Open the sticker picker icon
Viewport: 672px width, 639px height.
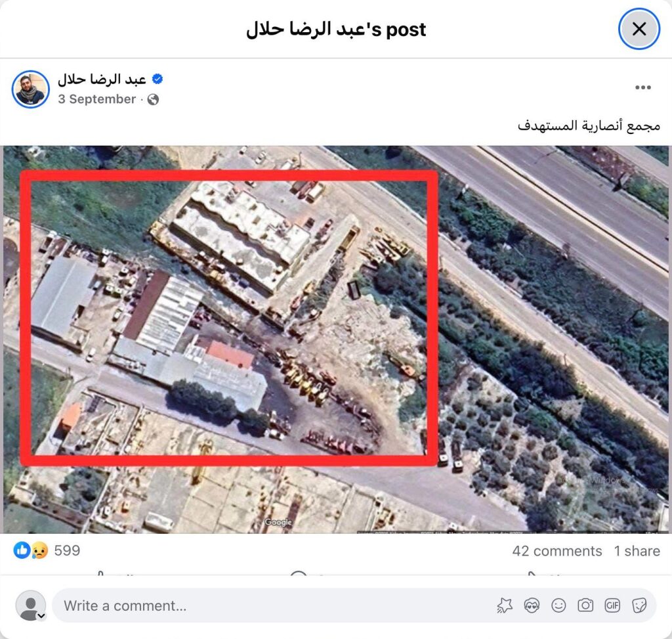tap(639, 606)
